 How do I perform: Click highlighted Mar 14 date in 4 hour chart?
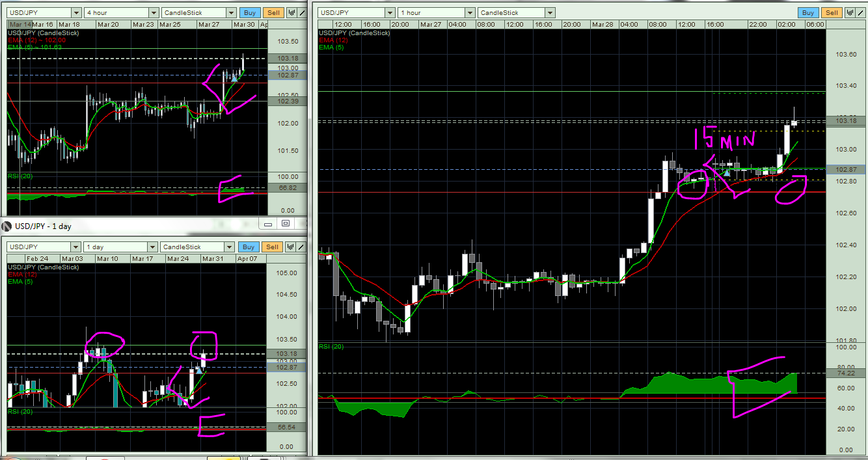(20, 25)
